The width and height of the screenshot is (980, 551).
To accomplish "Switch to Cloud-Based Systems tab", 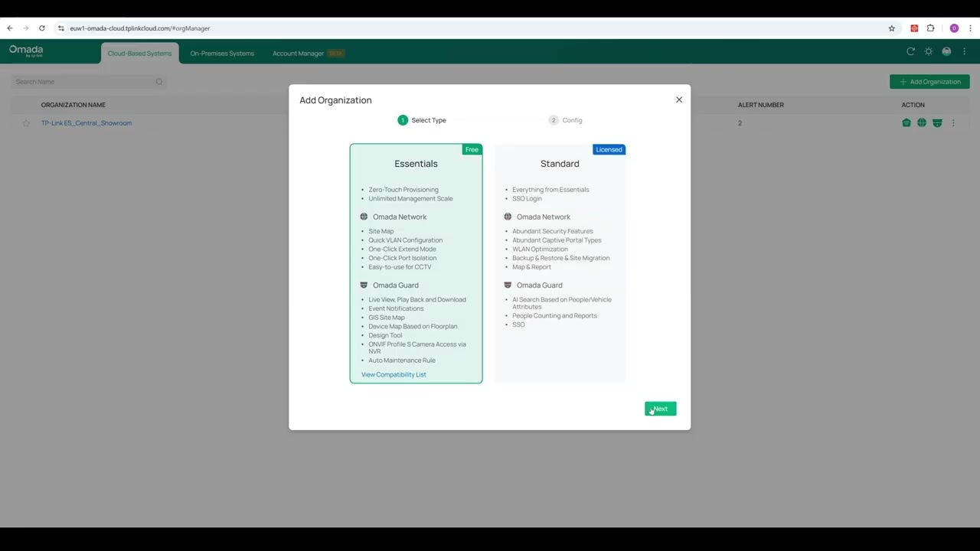I will (x=139, y=54).
